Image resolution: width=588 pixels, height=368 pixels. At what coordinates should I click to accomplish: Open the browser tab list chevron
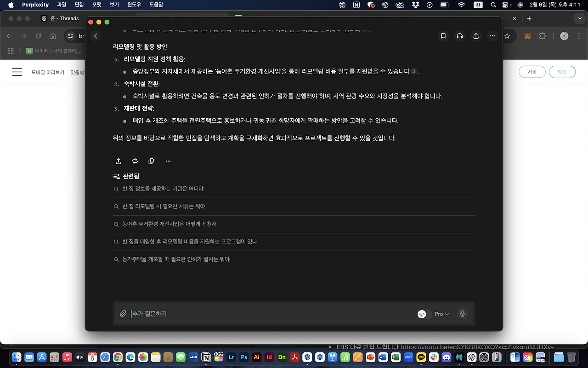(580, 18)
